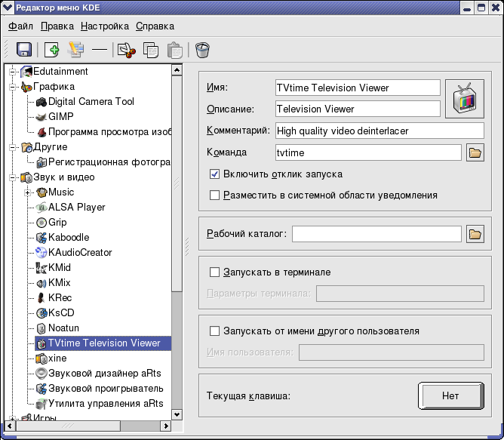Click the Paste clipboard toolbar icon

[175, 50]
